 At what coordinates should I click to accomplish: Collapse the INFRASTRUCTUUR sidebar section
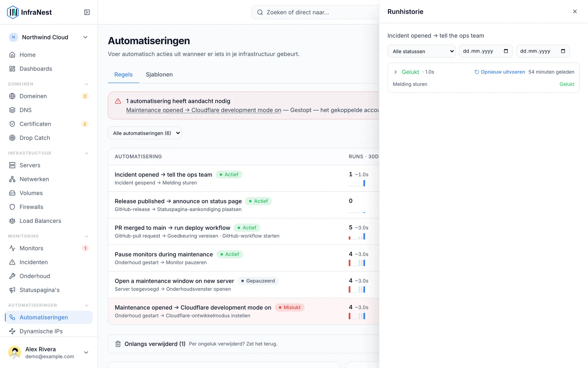coord(87,153)
